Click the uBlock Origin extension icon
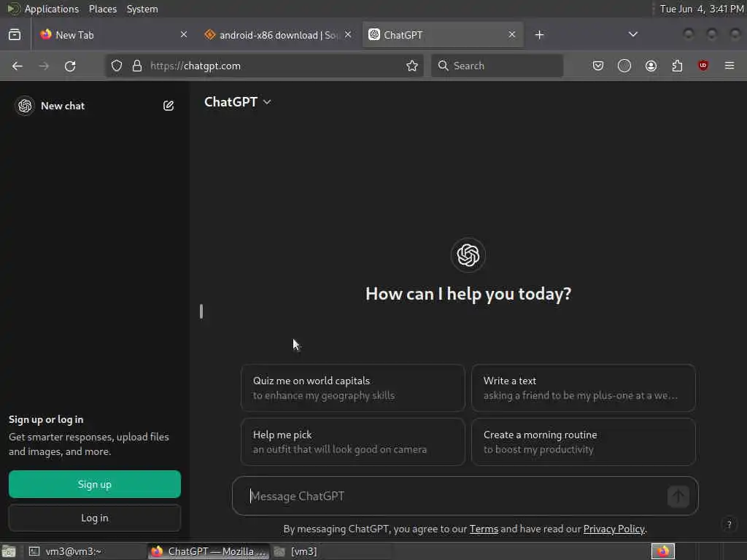Viewport: 747px width, 560px height. (703, 65)
